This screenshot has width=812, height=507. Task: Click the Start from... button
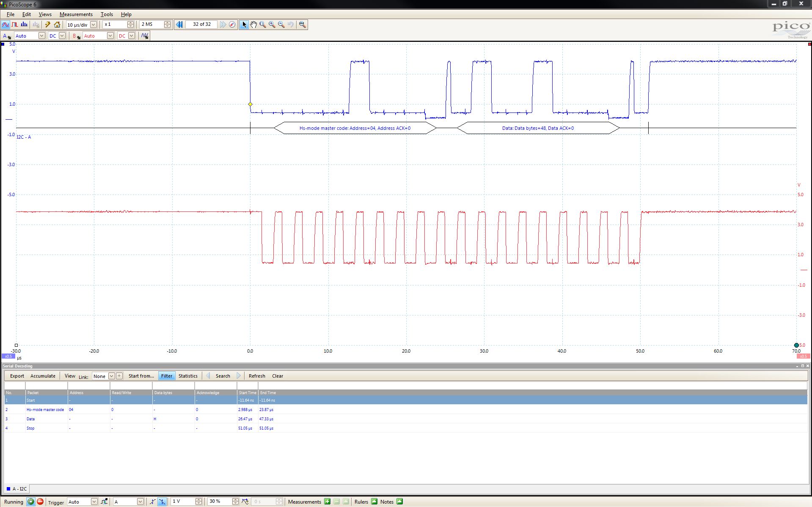tap(141, 376)
